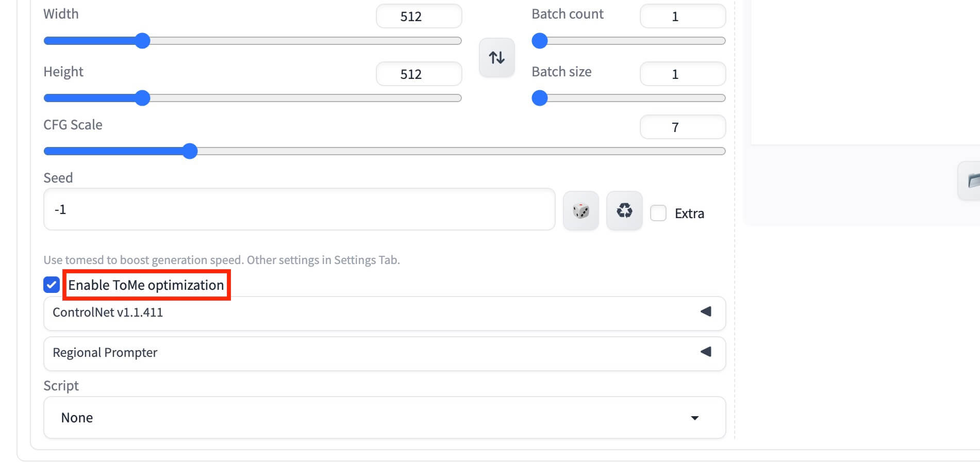The image size is (980, 476).
Task: Click the CFG Scale slider handle
Action: pos(190,151)
